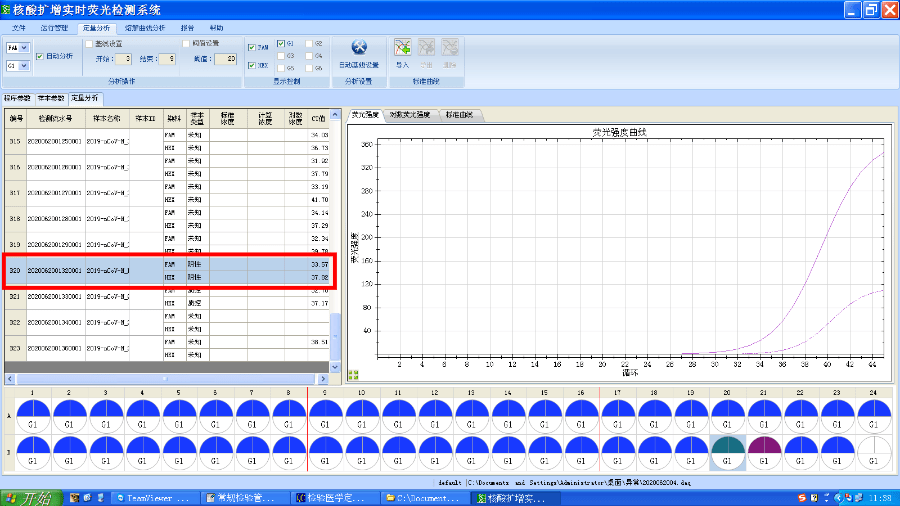This screenshot has height=506, width=900.
Task: Click the 编号 column header
Action: 16,119
